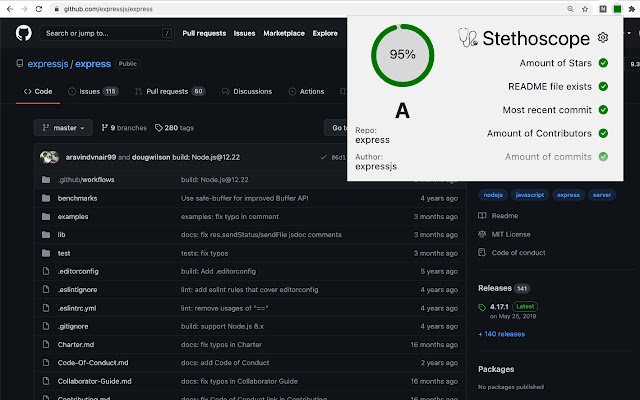
Task: Click the Amount of Stars check icon
Action: coord(603,63)
